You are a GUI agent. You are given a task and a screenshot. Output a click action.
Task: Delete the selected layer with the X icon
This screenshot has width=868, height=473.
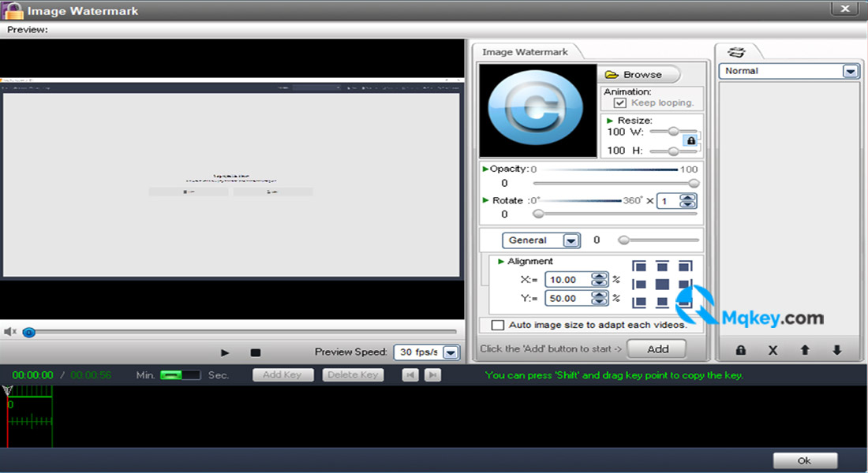pyautogui.click(x=773, y=350)
